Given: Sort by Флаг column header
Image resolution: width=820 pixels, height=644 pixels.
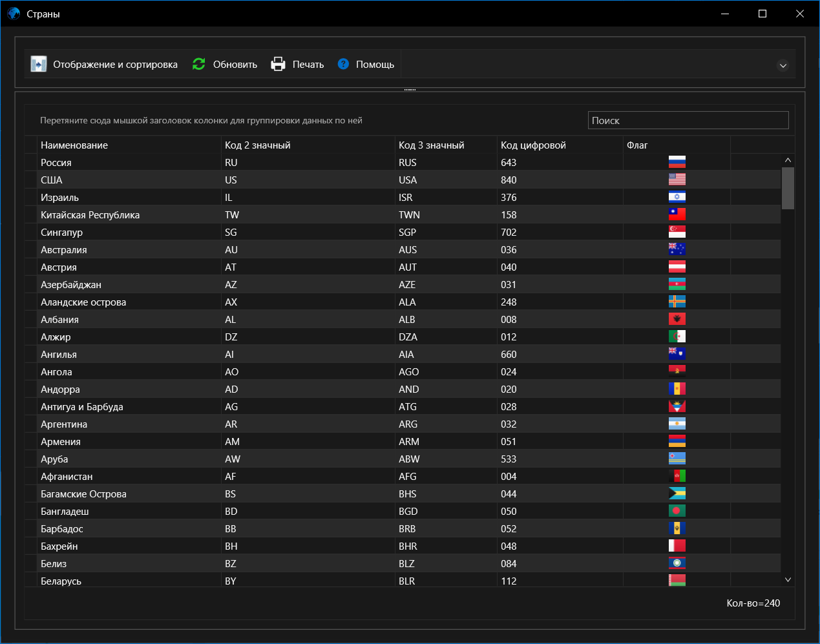Looking at the screenshot, I should click(677, 145).
